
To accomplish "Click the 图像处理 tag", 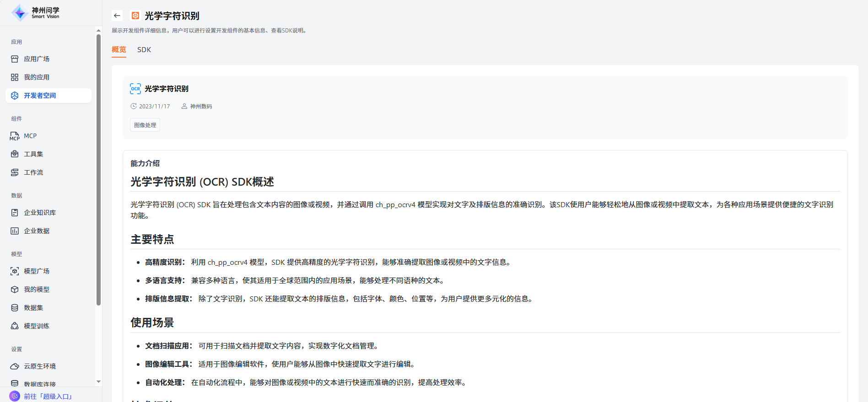I will point(145,125).
